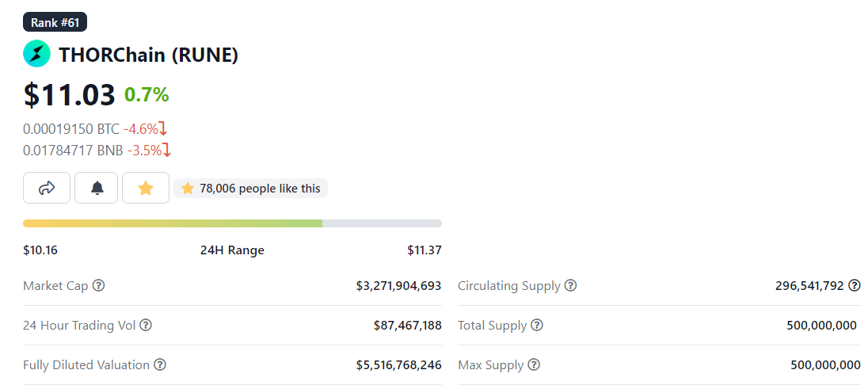868x389 pixels.
Task: Click 78,006 people like this label
Action: click(x=251, y=189)
